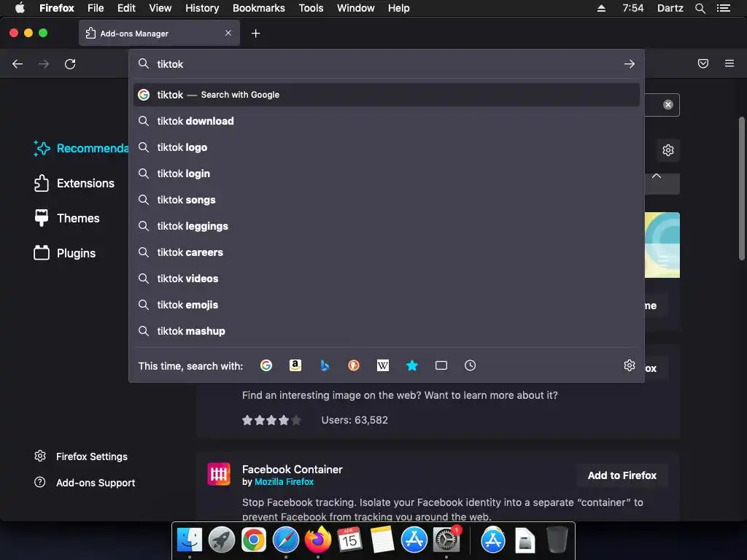This screenshot has width=747, height=560.
Task: Search open tabs using the tab icon
Action: tap(441, 365)
